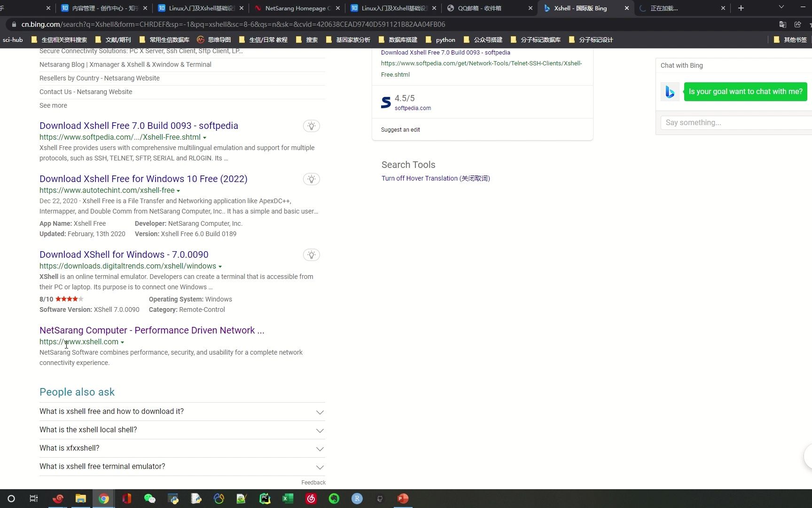Open the red swirl app on taskbar

click(58, 499)
